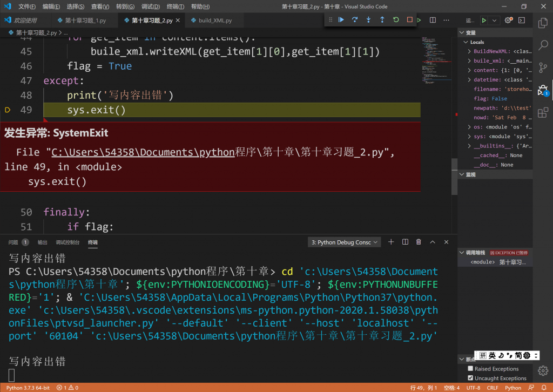Select the 调试控制台 panel tab
The height and width of the screenshot is (392, 553).
[68, 242]
